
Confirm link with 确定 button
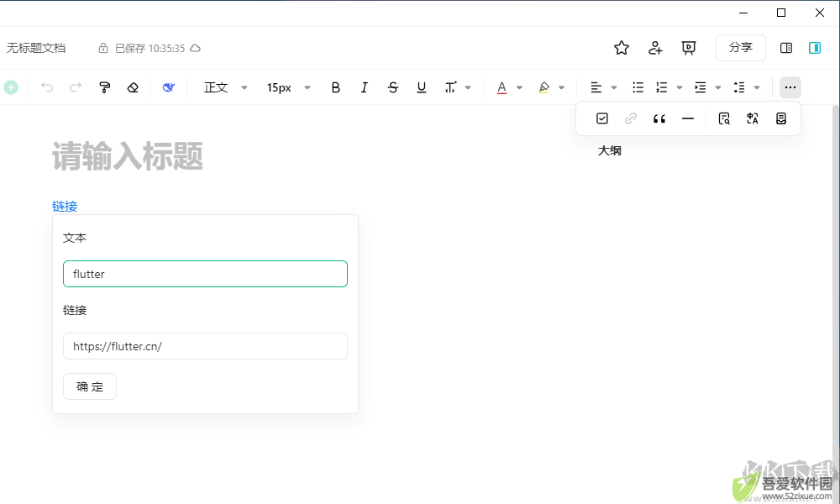(x=90, y=386)
